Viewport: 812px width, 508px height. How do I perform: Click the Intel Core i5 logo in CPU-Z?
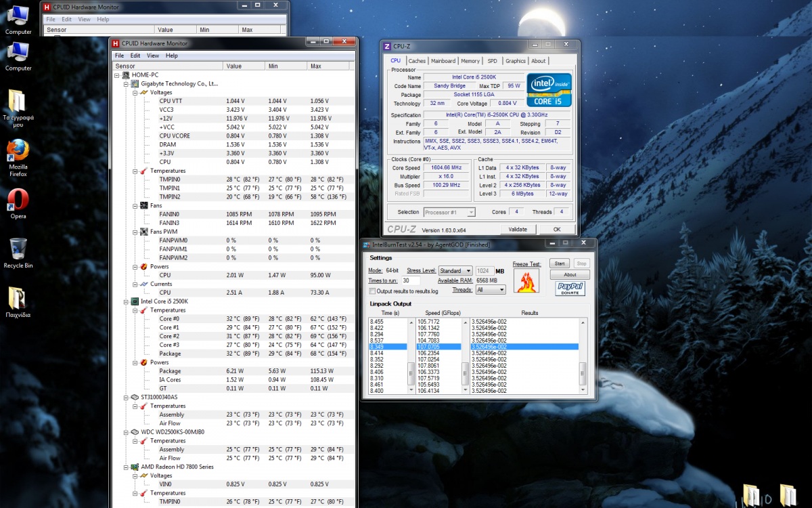(549, 91)
